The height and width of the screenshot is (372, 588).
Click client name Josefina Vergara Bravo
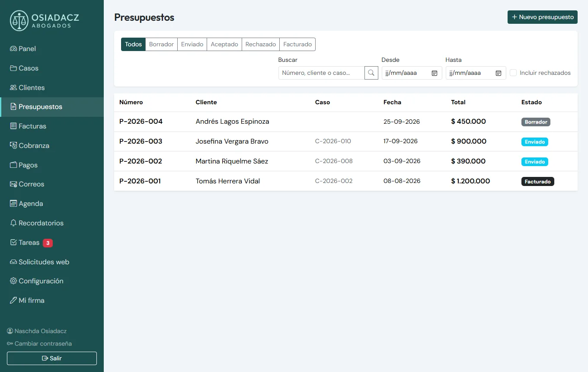tap(232, 141)
